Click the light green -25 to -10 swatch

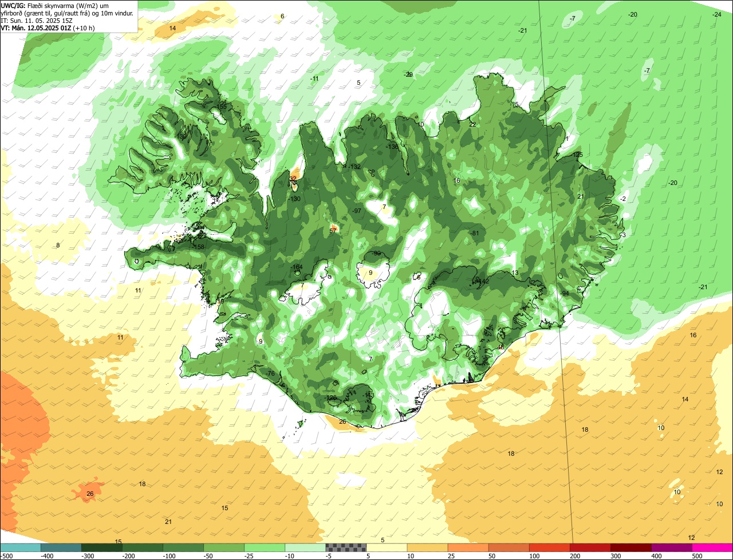(265, 547)
